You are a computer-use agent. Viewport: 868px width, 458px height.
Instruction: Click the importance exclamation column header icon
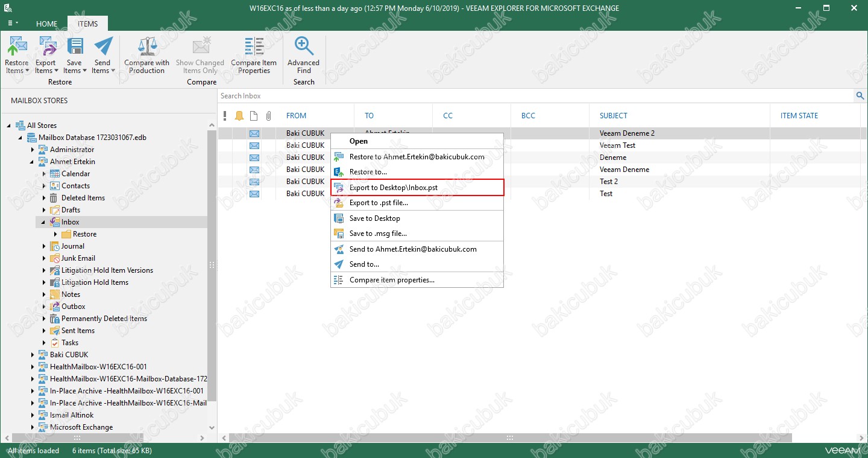pyautogui.click(x=225, y=116)
